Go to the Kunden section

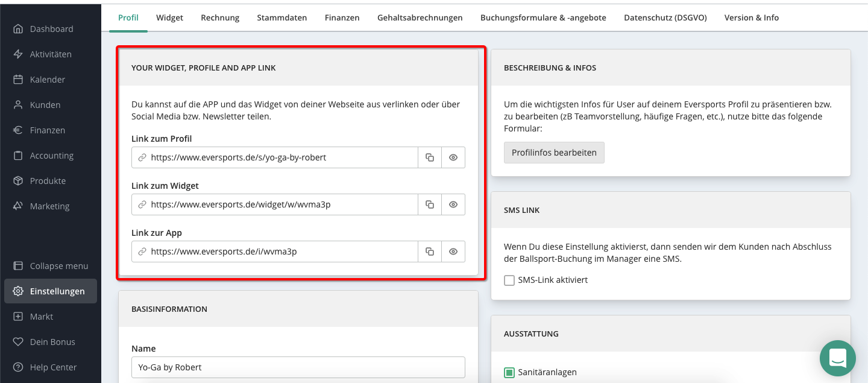tap(45, 104)
